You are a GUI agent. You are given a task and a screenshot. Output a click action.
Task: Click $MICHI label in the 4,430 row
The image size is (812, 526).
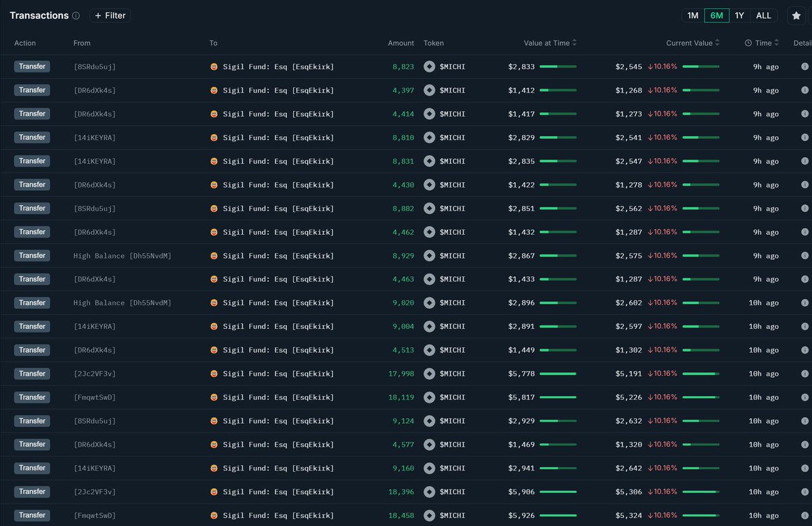click(453, 185)
